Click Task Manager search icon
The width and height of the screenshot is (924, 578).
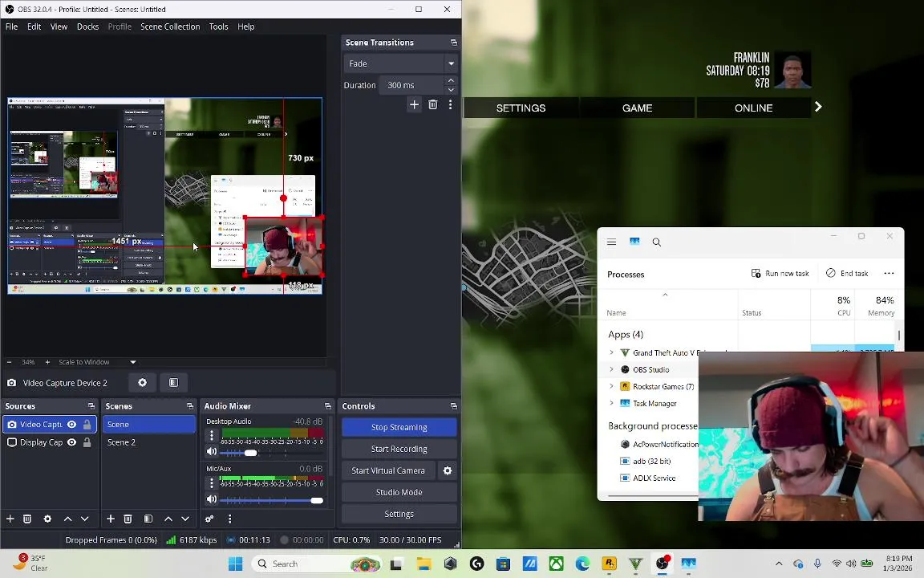[x=656, y=242]
